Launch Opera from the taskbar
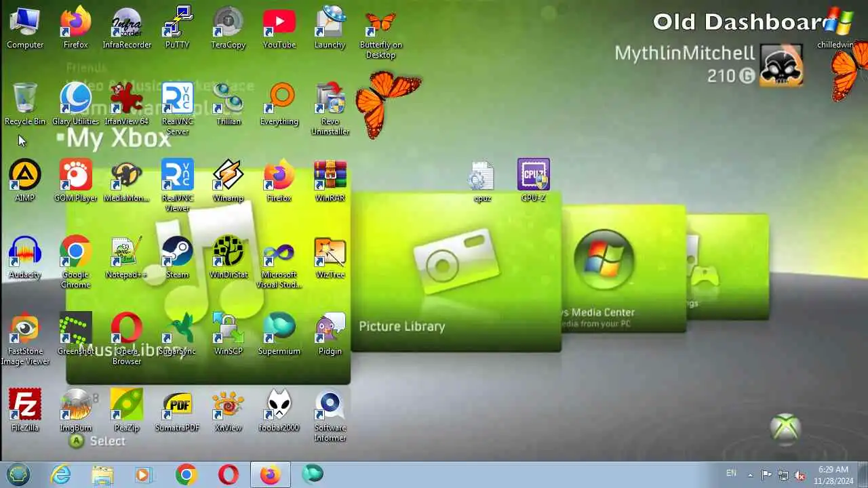This screenshot has width=868, height=488. tap(229, 474)
